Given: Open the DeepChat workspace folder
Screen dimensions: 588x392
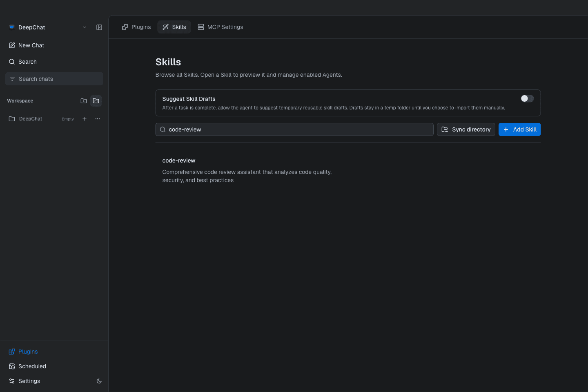Looking at the screenshot, I should 31,119.
